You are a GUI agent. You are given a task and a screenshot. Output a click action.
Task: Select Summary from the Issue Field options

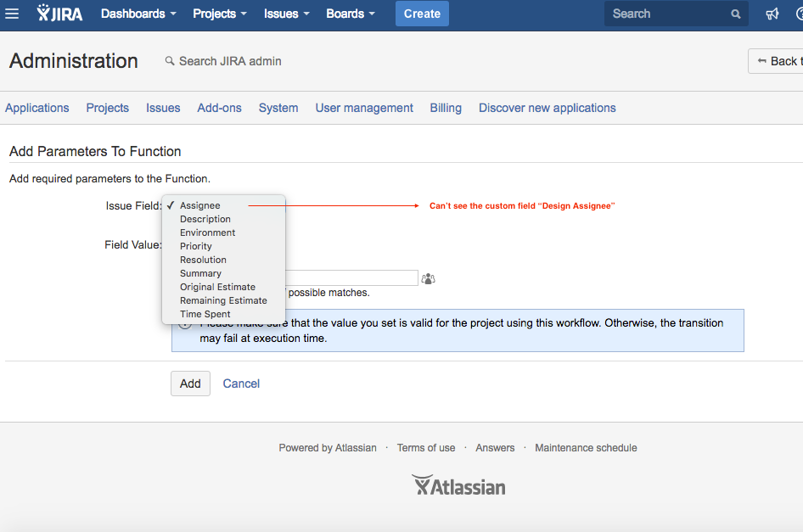tap(223, 273)
